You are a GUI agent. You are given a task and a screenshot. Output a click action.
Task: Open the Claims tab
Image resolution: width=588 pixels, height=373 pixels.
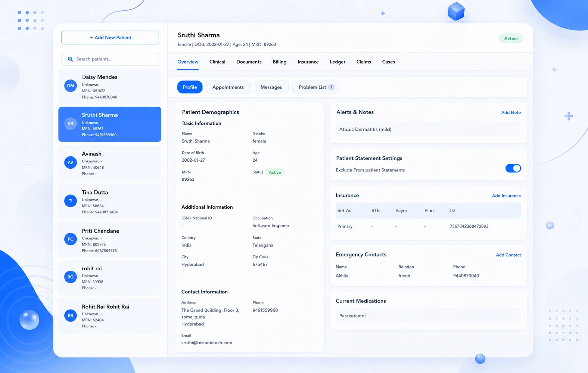[364, 62]
